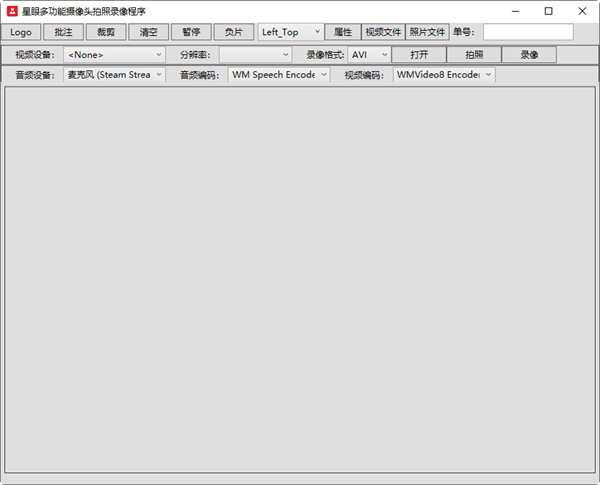
Task: Click the app icon in the title bar
Action: coord(11,11)
